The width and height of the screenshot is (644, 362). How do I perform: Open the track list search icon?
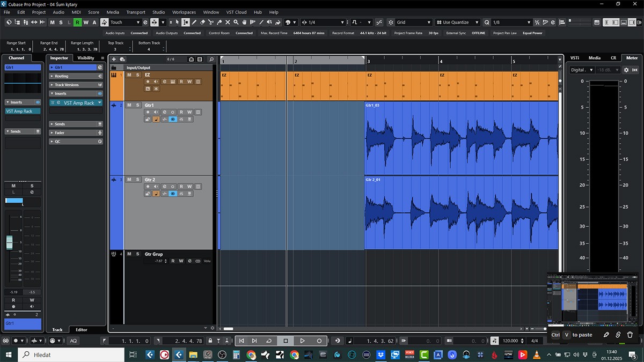pos(211,60)
